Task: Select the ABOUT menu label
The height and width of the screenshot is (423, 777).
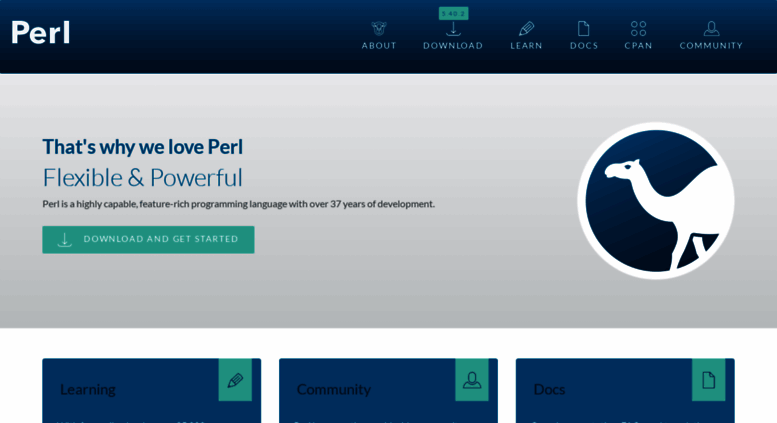Action: [x=379, y=46]
